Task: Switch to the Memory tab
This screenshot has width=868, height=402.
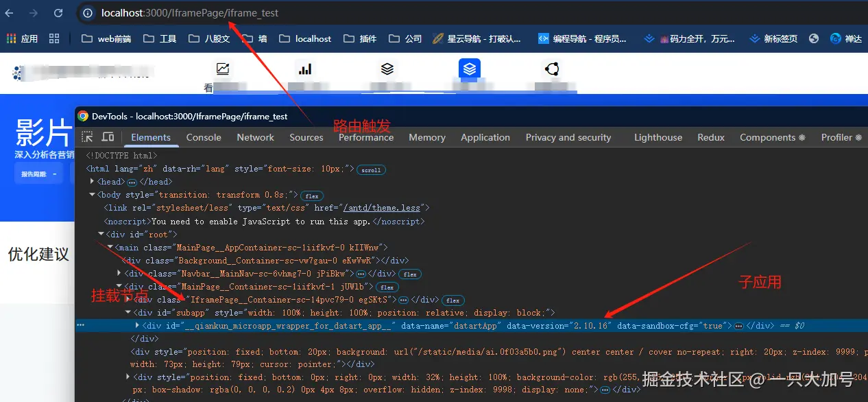Action: tap(427, 137)
